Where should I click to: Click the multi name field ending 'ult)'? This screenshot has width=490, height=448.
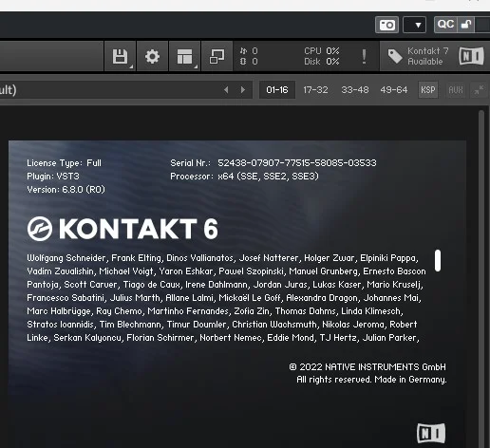(126, 90)
